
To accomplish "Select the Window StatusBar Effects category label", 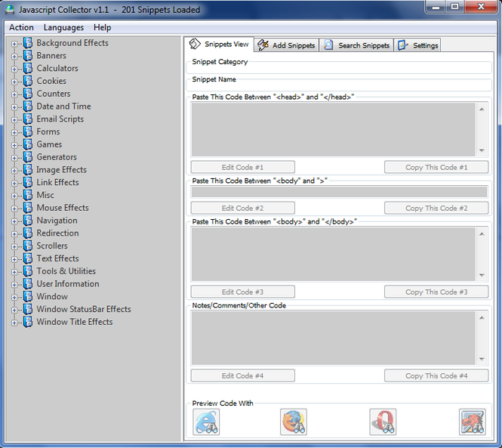I will tap(84, 309).
